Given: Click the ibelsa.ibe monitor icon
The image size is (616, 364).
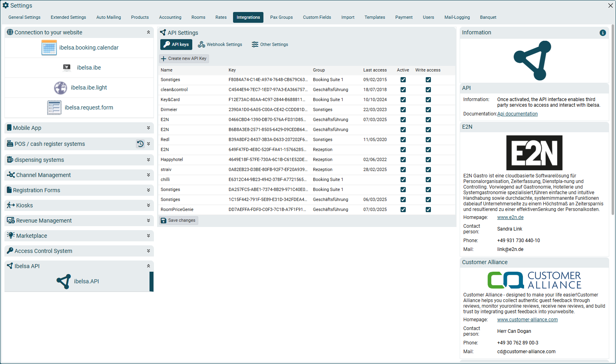Looking at the screenshot, I should tap(67, 68).
